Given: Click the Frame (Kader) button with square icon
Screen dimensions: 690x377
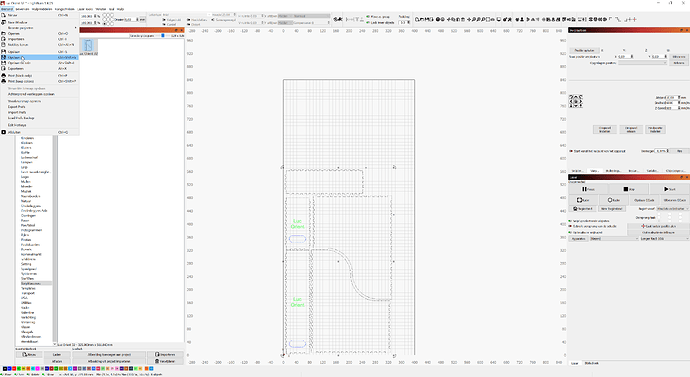Looking at the screenshot, I should [x=583, y=200].
